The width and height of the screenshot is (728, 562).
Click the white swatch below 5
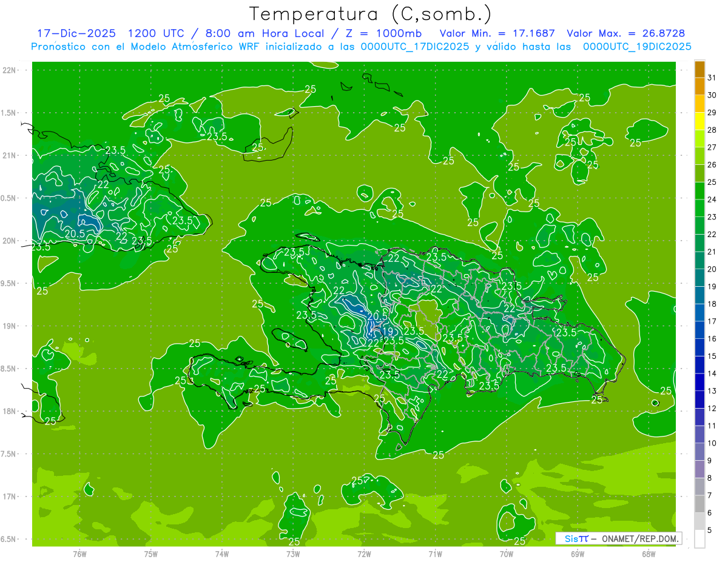click(x=699, y=539)
